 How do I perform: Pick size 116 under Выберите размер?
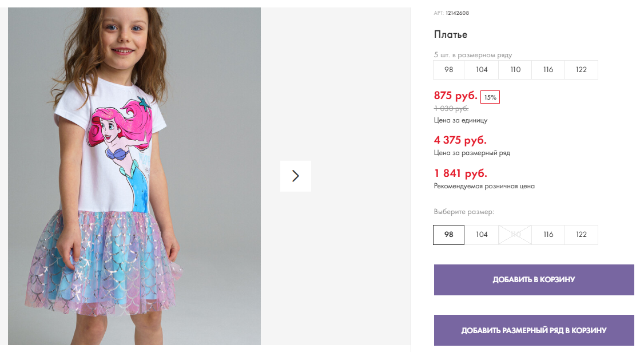pos(548,235)
